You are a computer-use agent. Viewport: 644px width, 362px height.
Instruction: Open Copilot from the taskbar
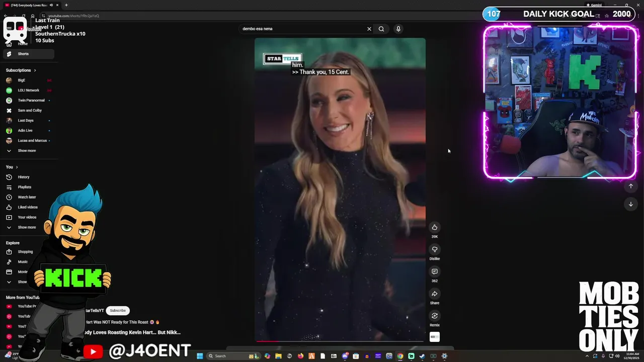point(267,356)
